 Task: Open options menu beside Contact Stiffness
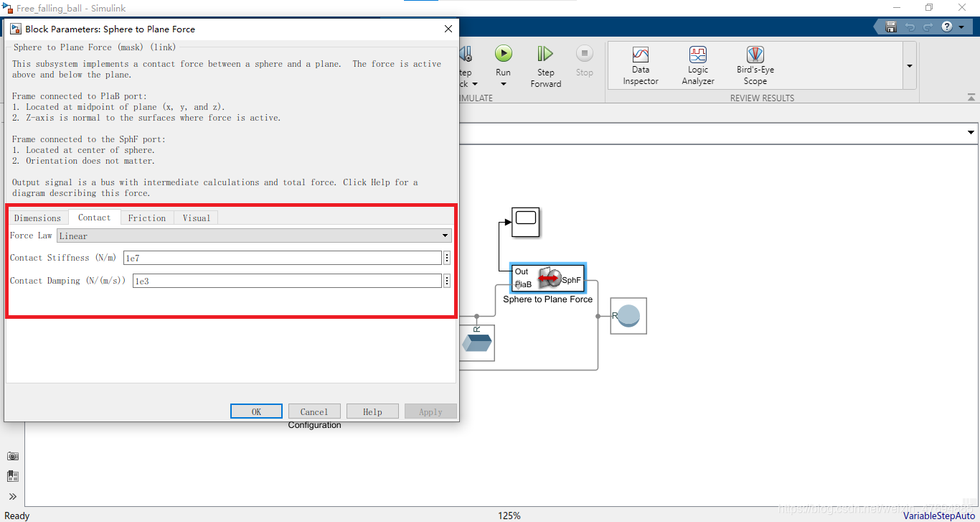(x=447, y=258)
